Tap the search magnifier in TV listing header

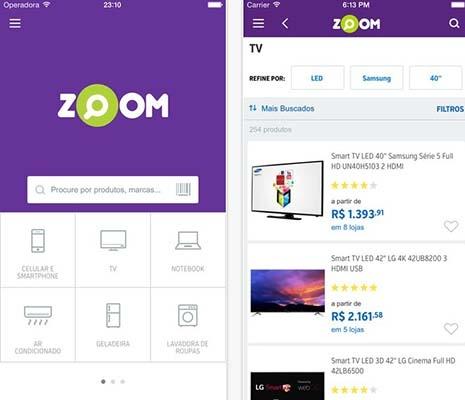click(454, 23)
